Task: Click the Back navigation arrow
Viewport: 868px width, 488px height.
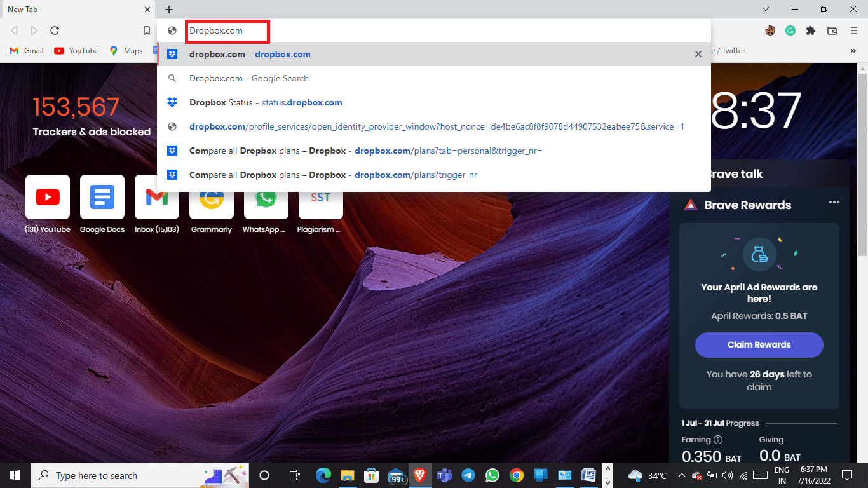Action: 14,30
